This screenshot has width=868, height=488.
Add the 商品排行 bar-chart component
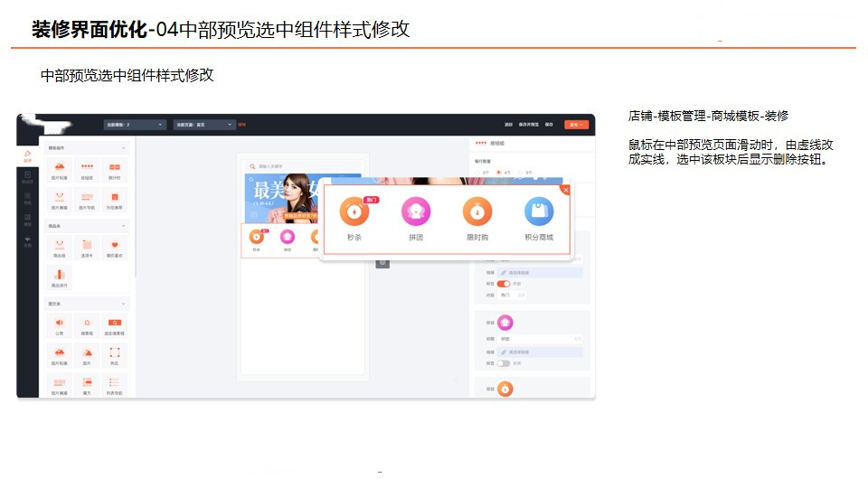60,277
